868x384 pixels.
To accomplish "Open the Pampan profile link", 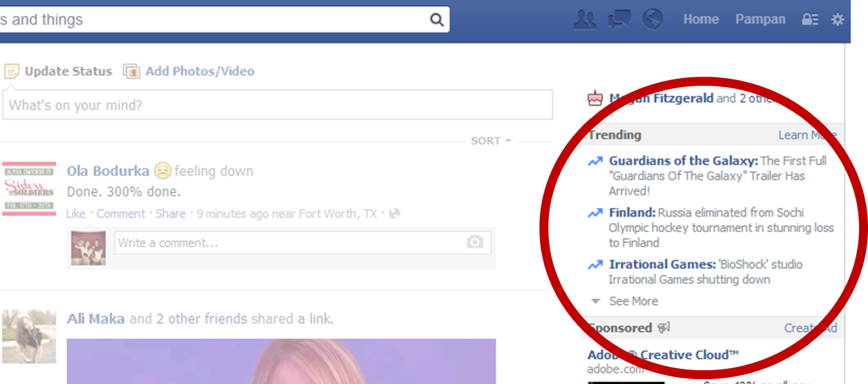I will coord(760,19).
